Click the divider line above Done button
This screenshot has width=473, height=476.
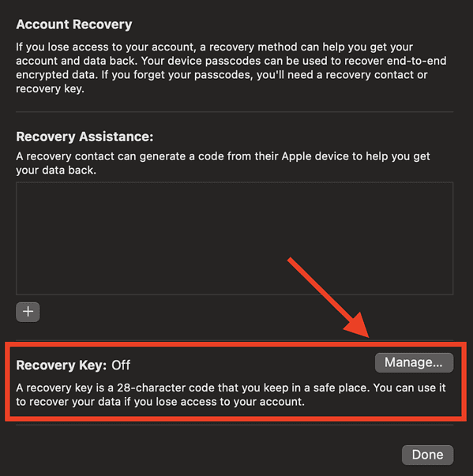point(235,425)
